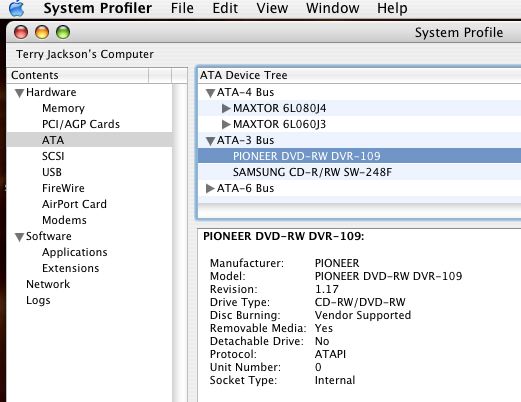Select AirPort Card in Contents
Viewport: 521px width, 402px height.
[74, 204]
